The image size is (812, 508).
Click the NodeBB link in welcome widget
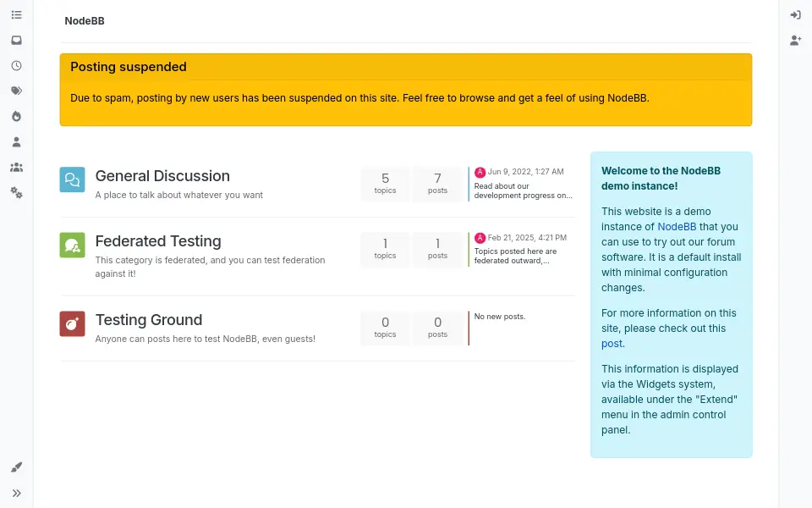[x=677, y=227]
